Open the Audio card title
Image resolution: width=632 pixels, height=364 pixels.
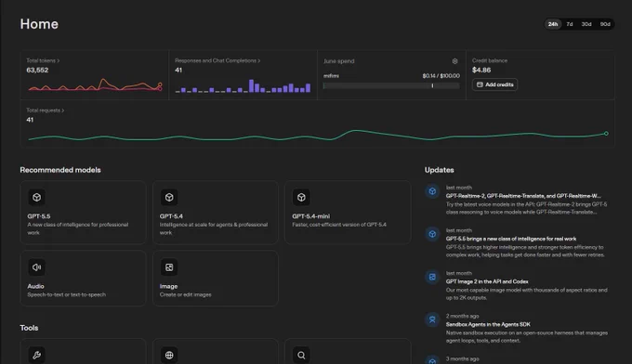(35, 286)
